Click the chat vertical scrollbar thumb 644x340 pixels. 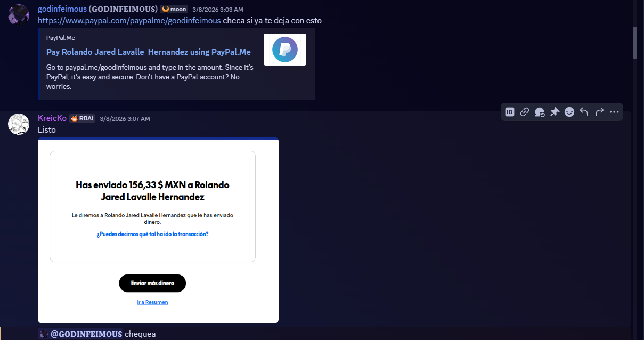[x=635, y=43]
